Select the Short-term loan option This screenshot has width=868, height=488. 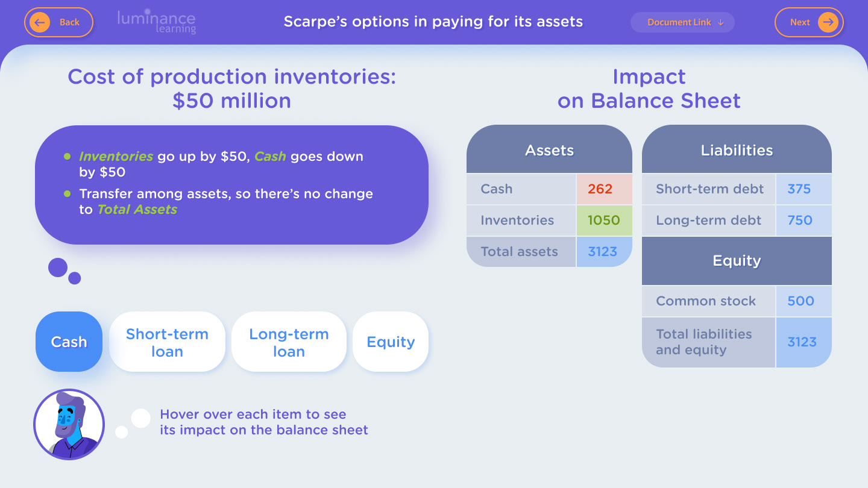pyautogui.click(x=167, y=342)
